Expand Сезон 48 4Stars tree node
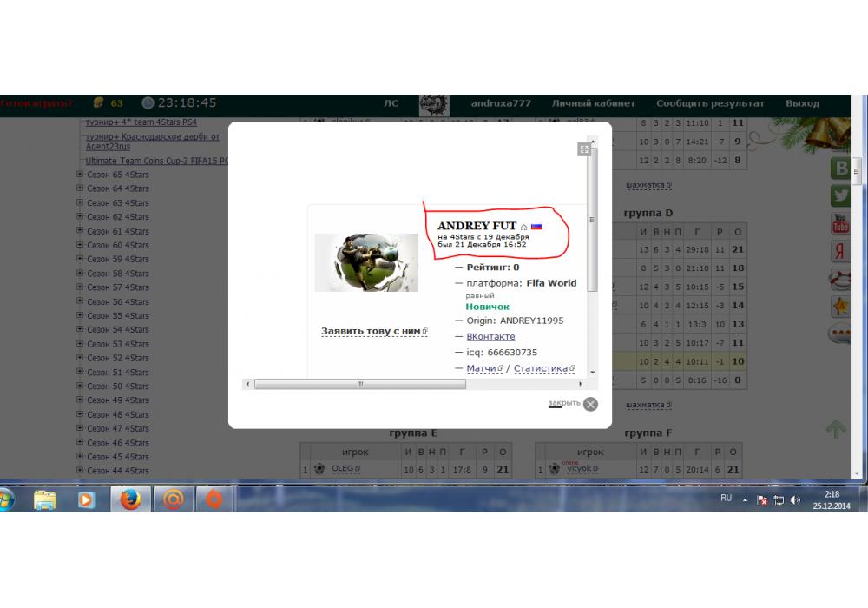This screenshot has width=868, height=608. pyautogui.click(x=80, y=413)
